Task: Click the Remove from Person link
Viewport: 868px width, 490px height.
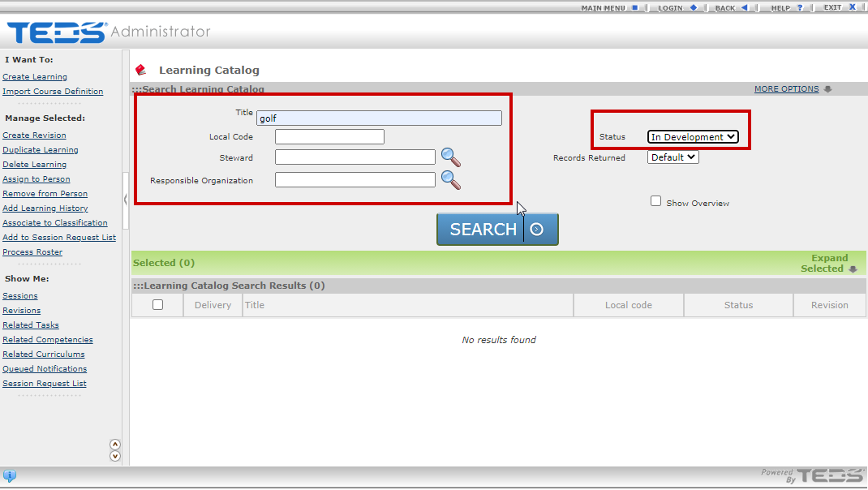Action: click(x=45, y=194)
